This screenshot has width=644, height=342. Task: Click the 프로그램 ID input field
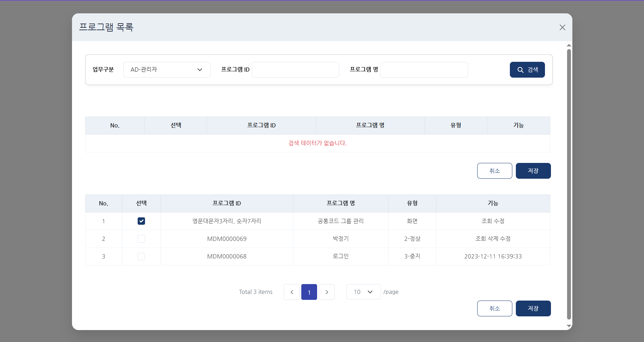pyautogui.click(x=295, y=70)
